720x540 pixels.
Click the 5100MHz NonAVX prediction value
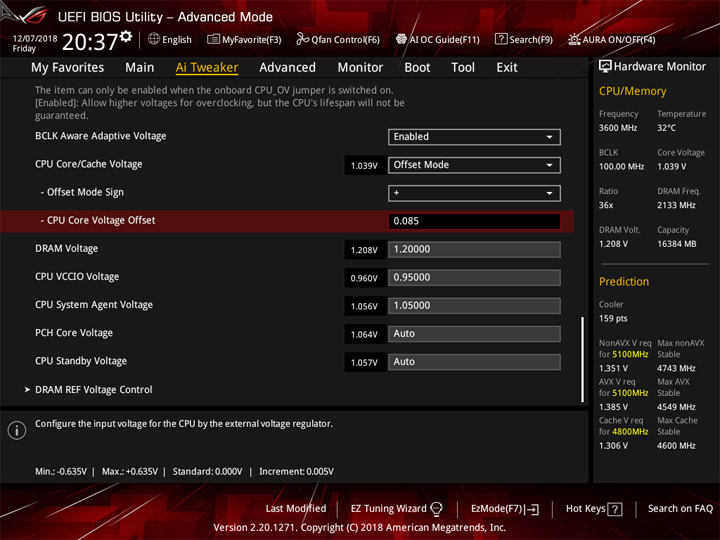[x=630, y=354]
